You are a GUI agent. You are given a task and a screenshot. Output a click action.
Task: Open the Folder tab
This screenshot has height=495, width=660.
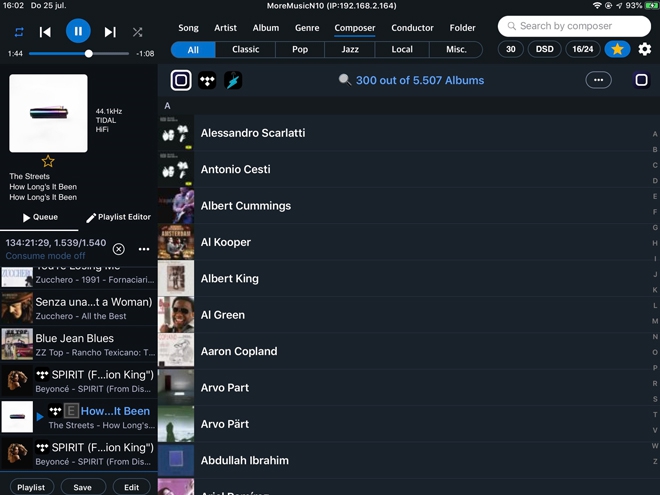tap(462, 28)
